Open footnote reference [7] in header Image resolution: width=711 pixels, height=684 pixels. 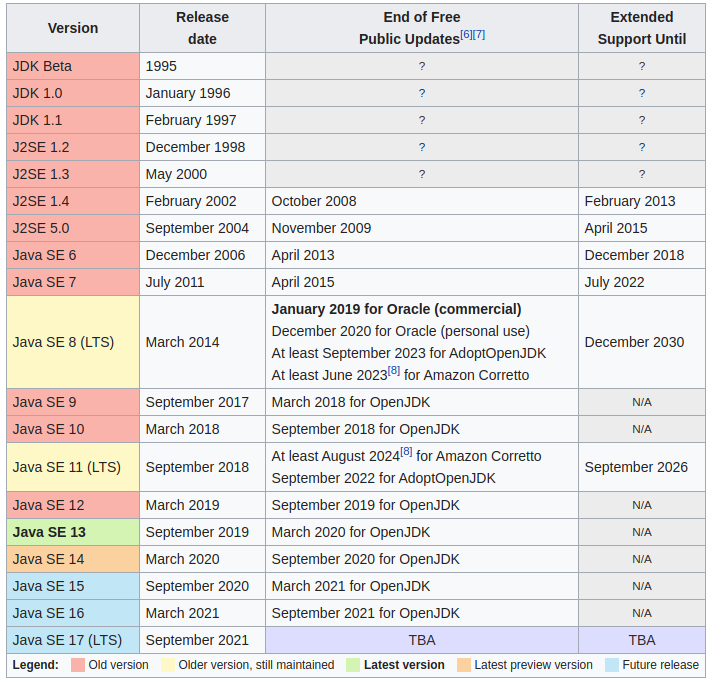tap(479, 34)
